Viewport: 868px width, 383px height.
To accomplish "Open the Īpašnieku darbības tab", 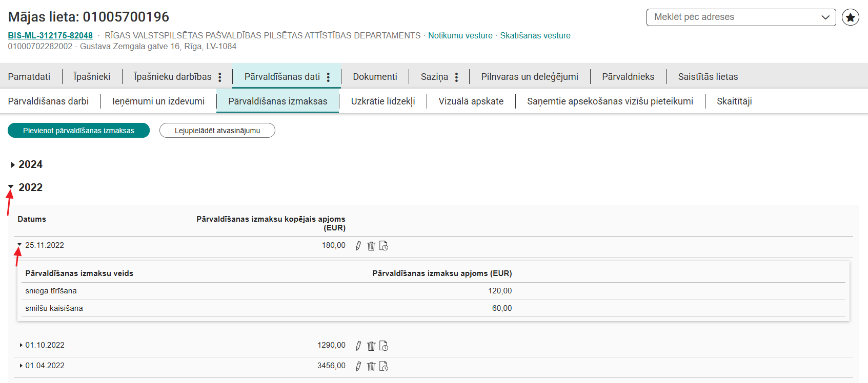I will (x=172, y=77).
